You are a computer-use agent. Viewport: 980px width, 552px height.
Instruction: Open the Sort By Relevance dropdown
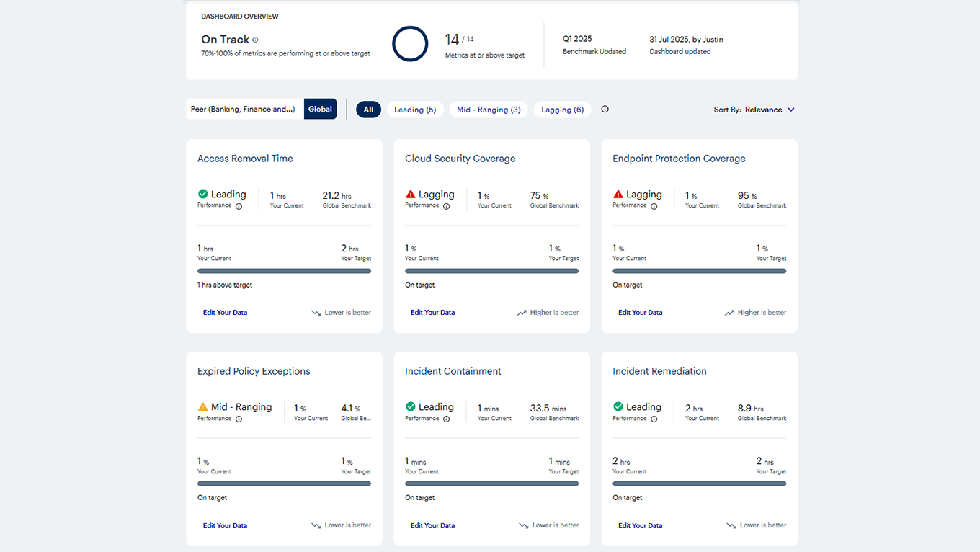[762, 110]
